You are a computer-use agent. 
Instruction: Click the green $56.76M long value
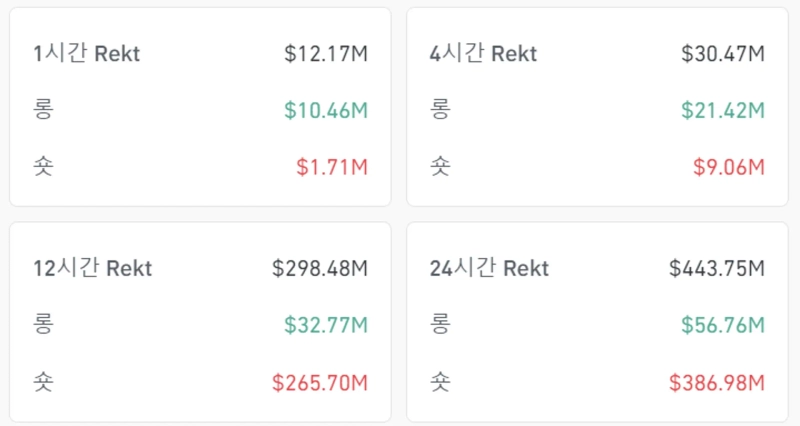pos(723,324)
